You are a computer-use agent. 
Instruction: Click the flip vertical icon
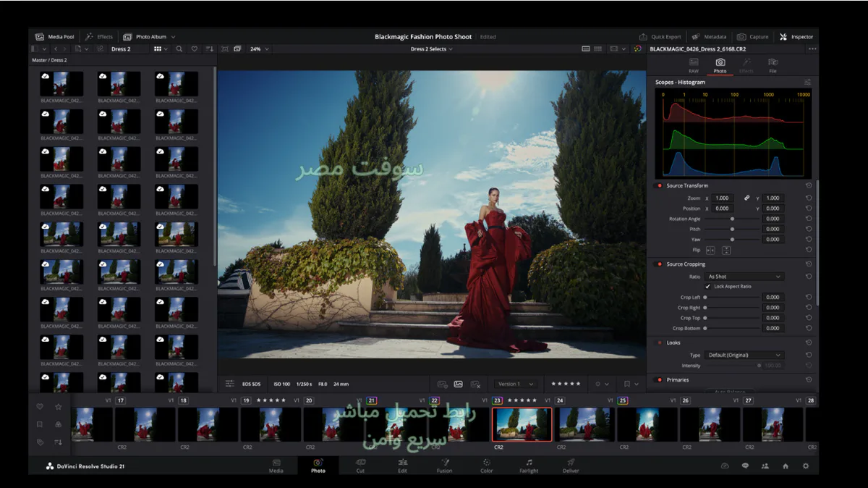point(726,251)
